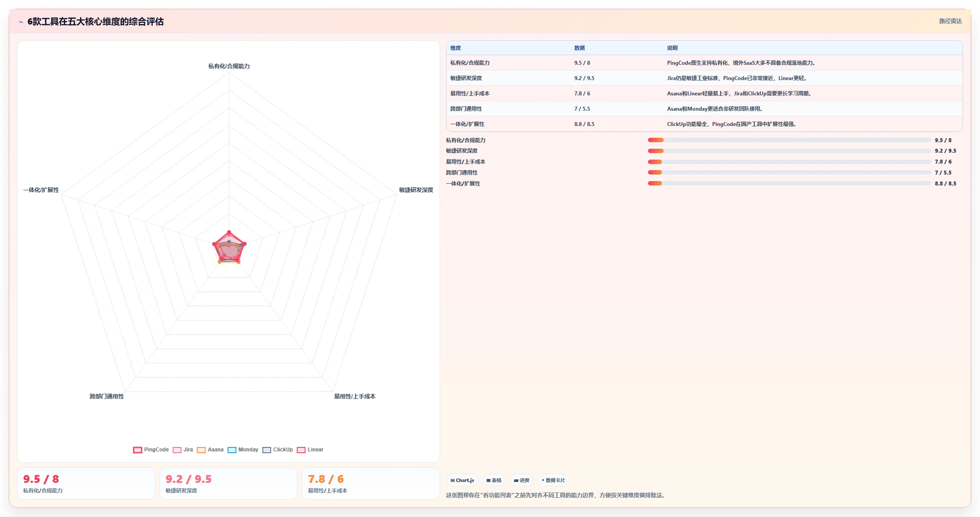980x517 pixels.
Task: Click the 8.8 / 8.5 value beside the progress bar
Action: click(945, 184)
